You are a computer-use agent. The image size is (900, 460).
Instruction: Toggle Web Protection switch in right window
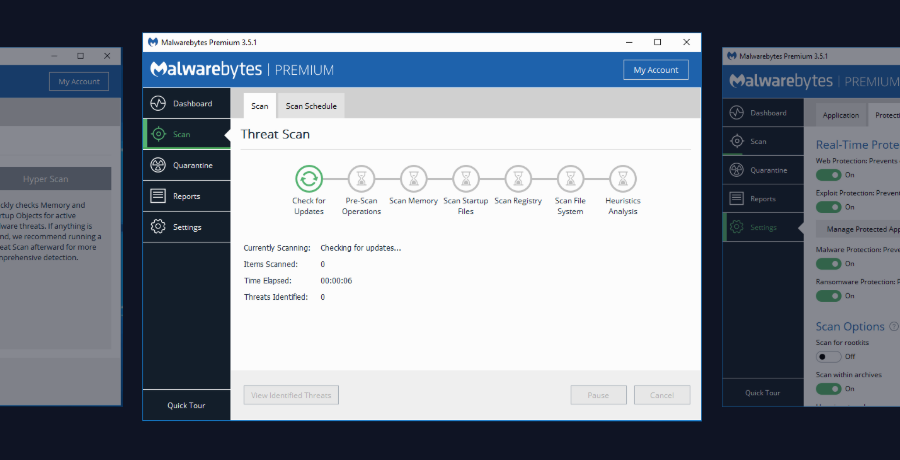pyautogui.click(x=828, y=175)
